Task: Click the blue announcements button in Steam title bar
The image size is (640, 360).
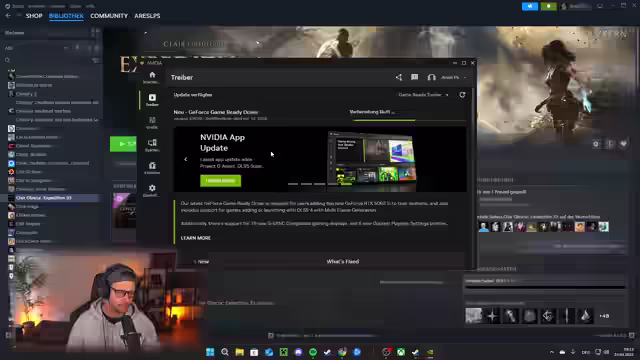Action: tap(530, 6)
